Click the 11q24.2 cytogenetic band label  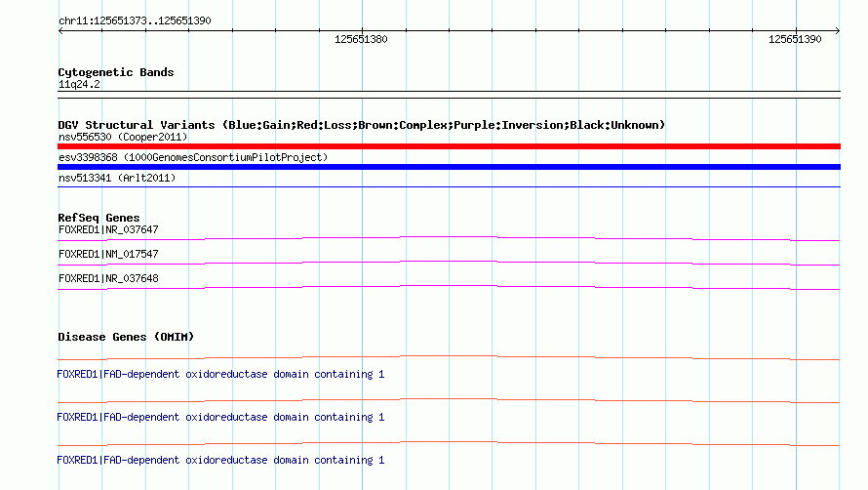pyautogui.click(x=79, y=84)
